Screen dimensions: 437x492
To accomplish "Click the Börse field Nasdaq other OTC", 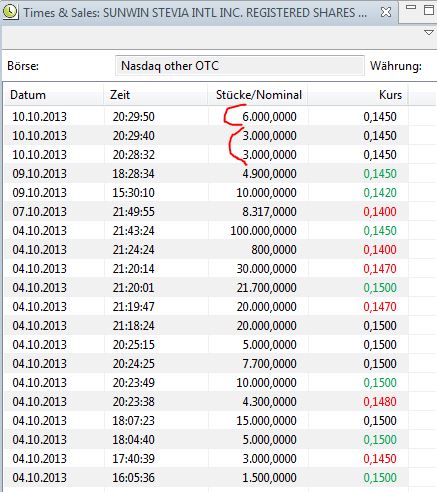I will click(x=239, y=66).
